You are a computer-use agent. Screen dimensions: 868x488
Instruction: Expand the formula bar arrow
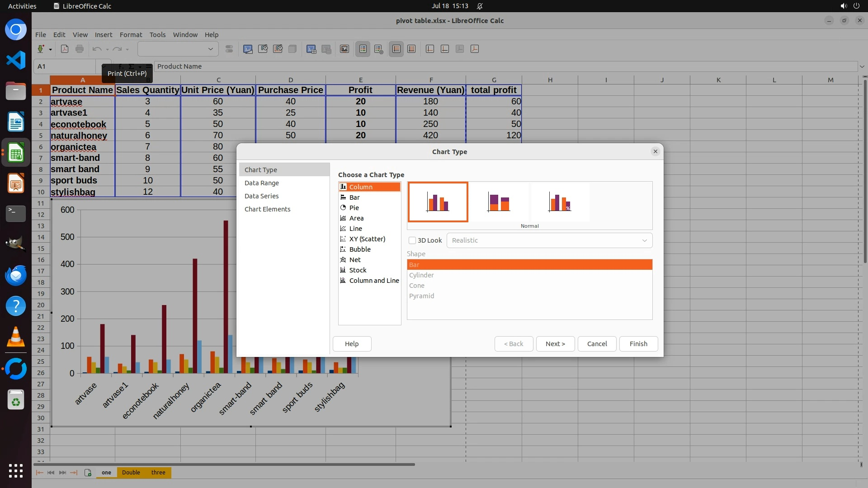[x=862, y=66]
